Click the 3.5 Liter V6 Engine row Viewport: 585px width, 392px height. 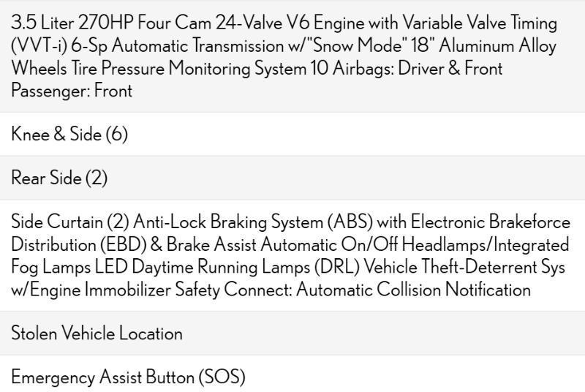[292, 56]
